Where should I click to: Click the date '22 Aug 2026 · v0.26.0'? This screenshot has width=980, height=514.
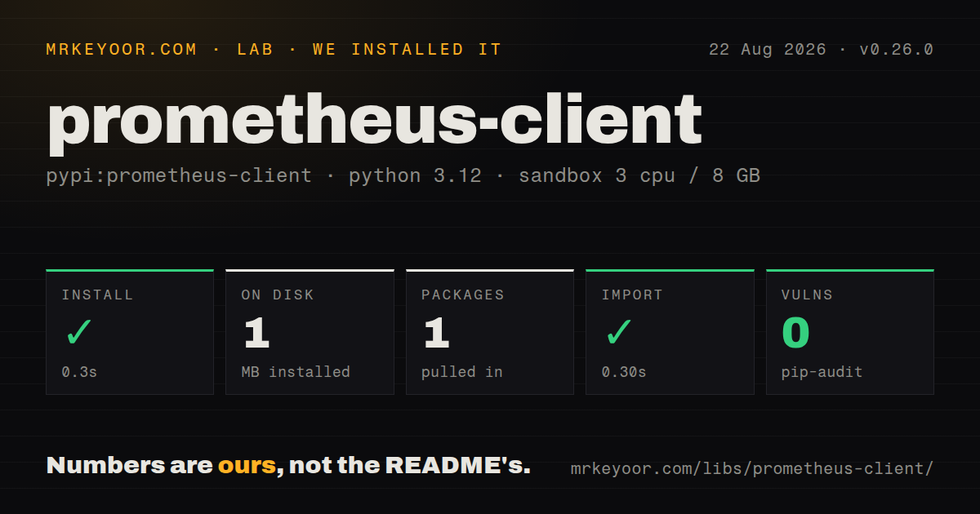(821, 50)
